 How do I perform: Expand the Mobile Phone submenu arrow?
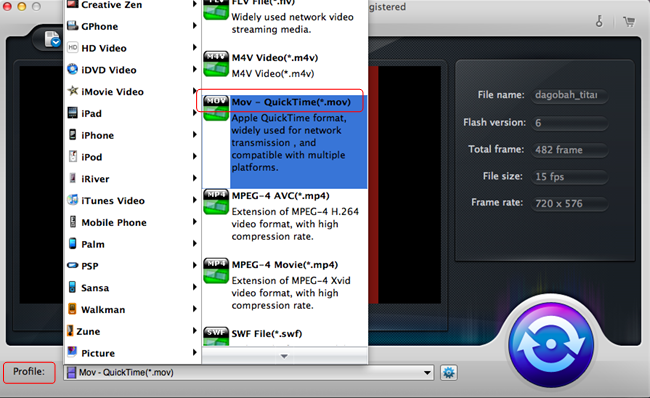point(195,222)
